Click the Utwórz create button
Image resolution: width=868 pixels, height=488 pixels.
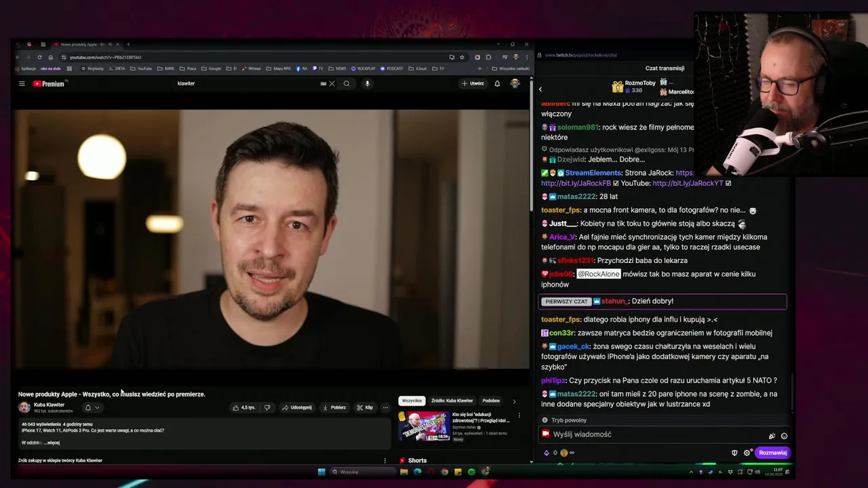473,83
